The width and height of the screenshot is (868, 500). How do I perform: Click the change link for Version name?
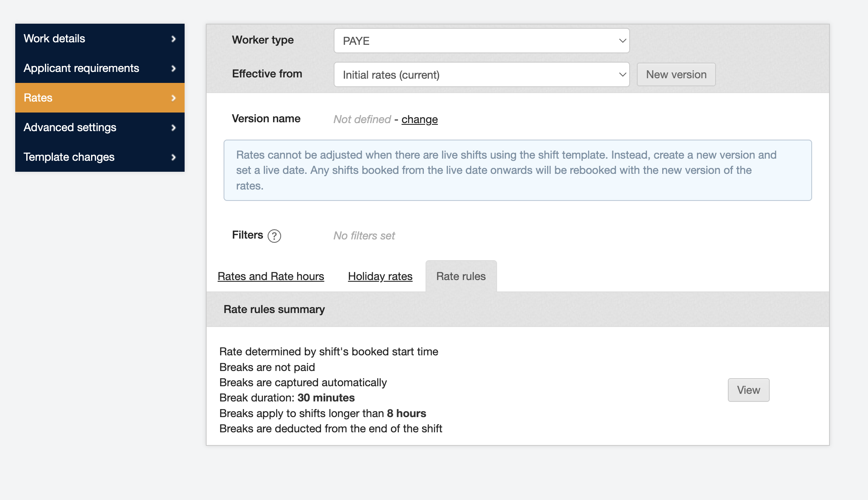pyautogui.click(x=419, y=120)
